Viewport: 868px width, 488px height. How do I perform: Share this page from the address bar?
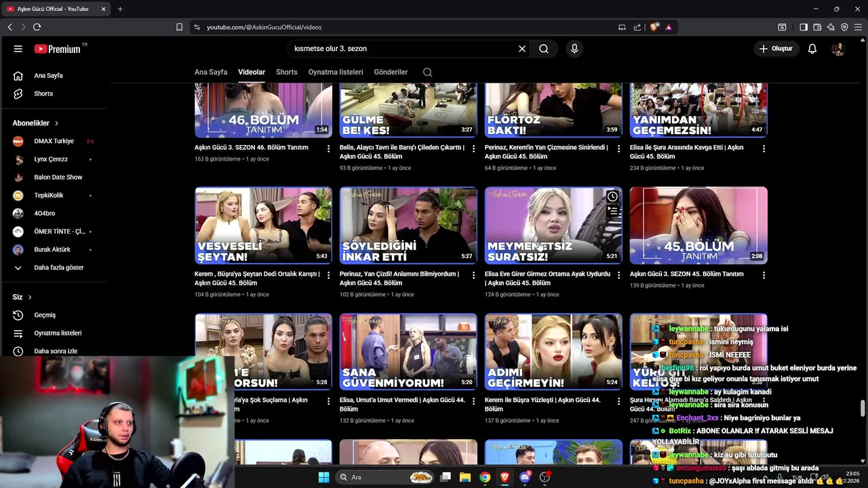(x=637, y=27)
